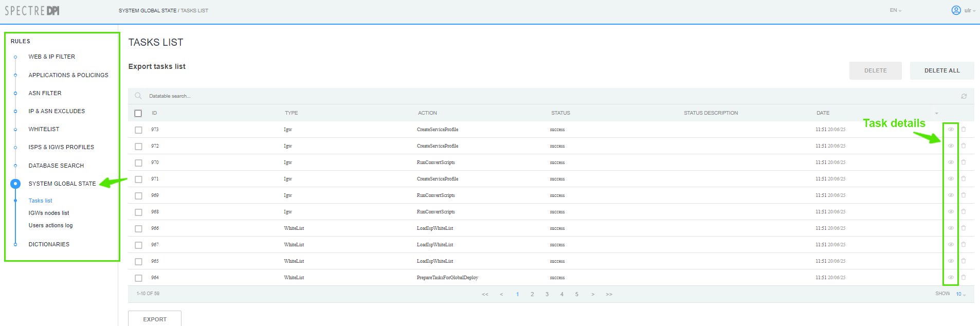View details of task 973
This screenshot has width=980, height=326.
(x=951, y=130)
